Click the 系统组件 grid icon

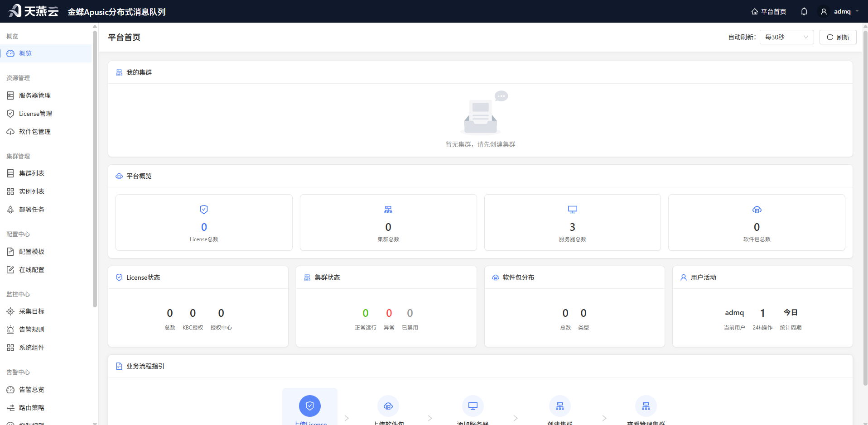click(x=10, y=348)
